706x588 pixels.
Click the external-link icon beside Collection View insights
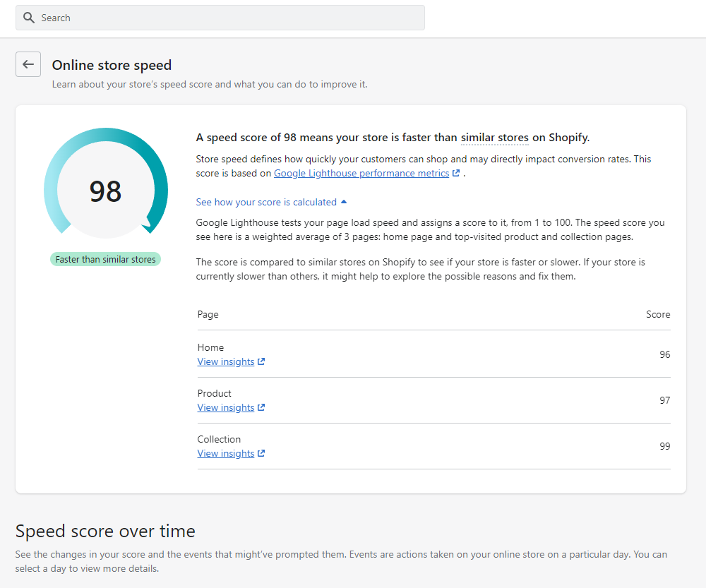click(261, 453)
